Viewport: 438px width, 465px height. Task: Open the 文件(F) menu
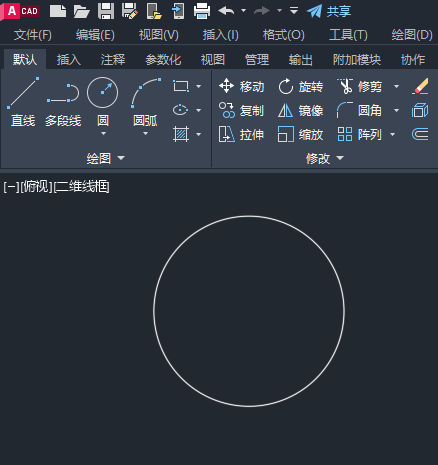tap(33, 35)
